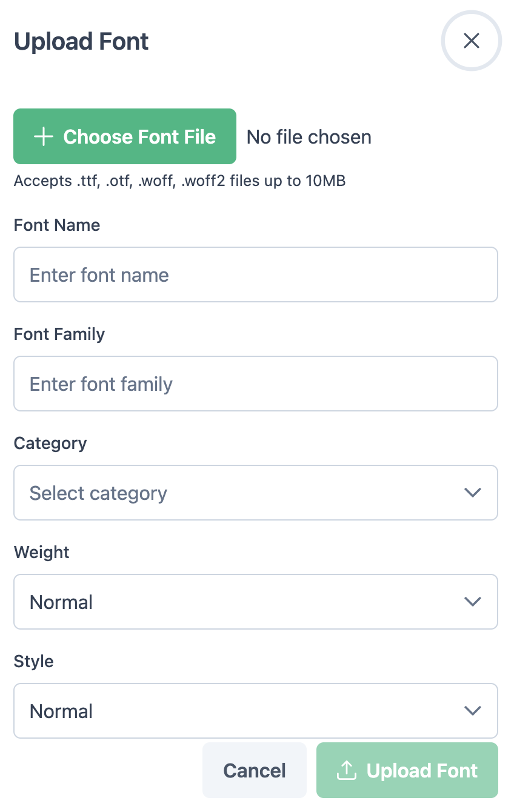
Task: Close the Upload Font dialog
Action: pyautogui.click(x=471, y=41)
